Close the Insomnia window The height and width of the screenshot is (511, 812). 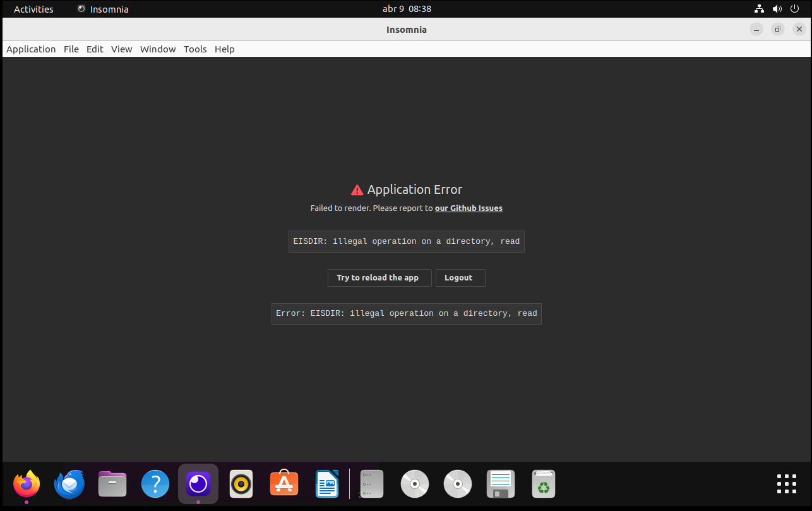tap(799, 30)
